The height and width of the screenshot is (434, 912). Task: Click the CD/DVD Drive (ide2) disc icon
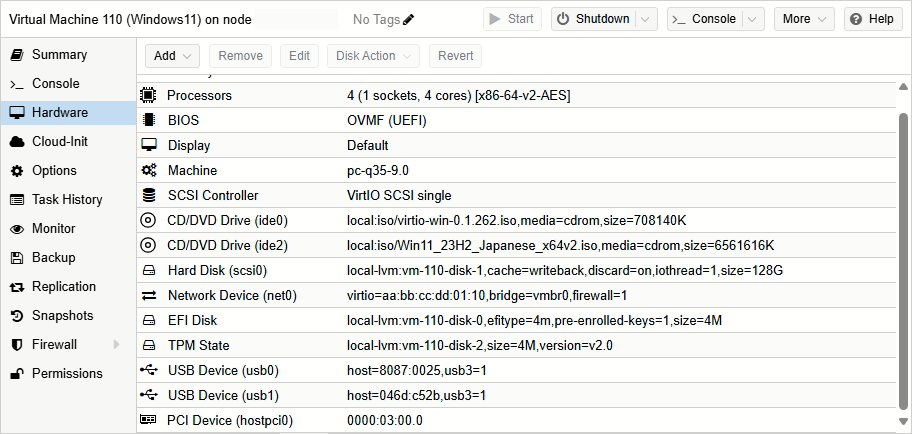click(149, 245)
